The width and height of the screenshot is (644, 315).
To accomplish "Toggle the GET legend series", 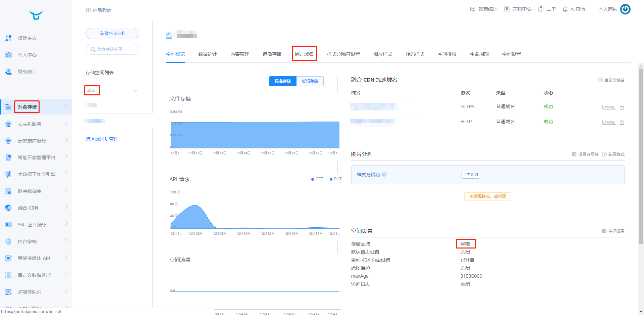I will 317,179.
